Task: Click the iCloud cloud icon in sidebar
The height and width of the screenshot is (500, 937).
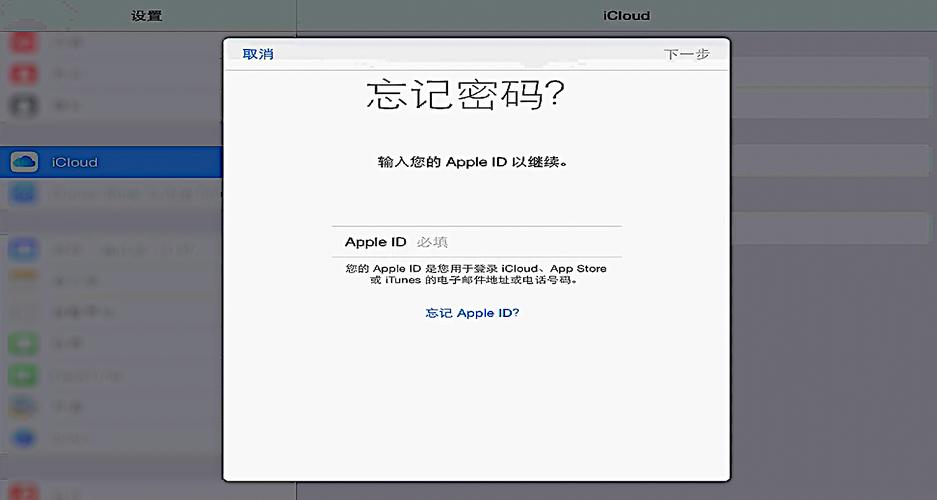Action: click(x=24, y=162)
